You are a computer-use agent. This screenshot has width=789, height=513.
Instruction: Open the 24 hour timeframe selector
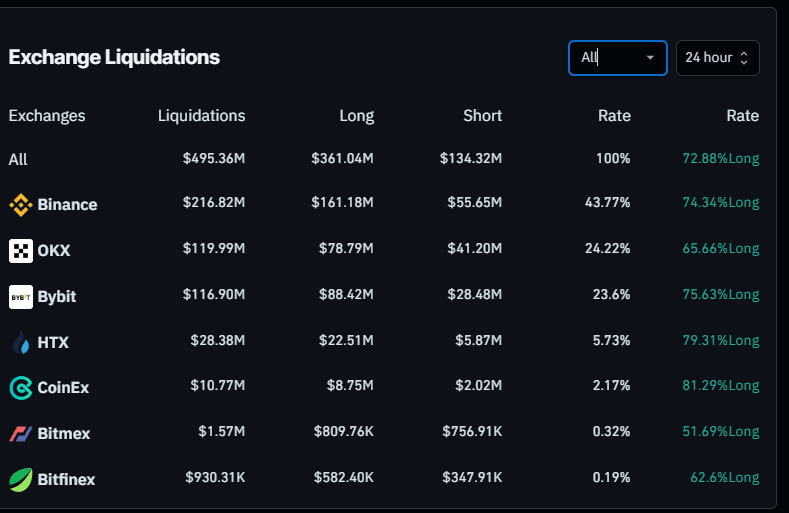click(x=717, y=58)
